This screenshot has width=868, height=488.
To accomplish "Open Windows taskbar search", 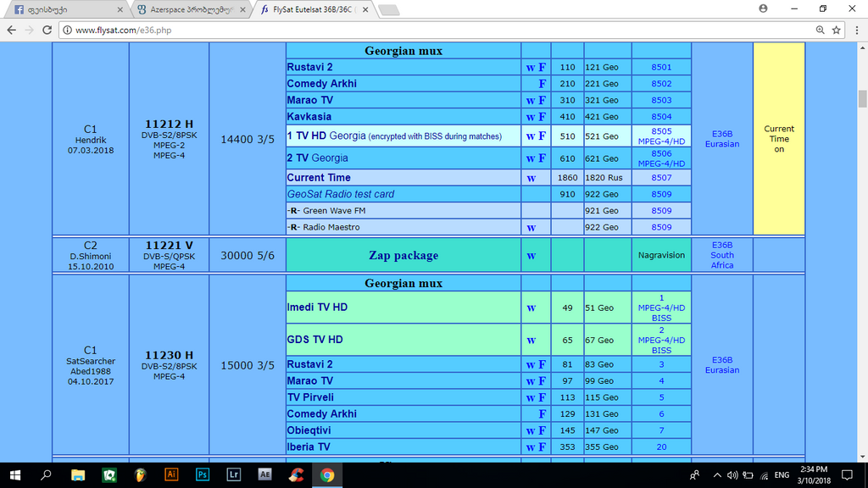I will click(47, 475).
